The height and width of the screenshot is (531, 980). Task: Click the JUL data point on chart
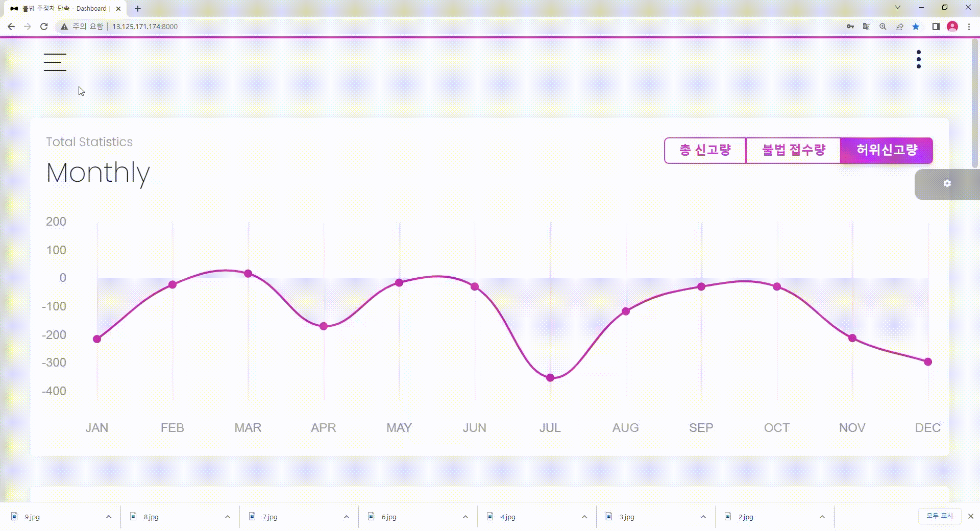(x=550, y=378)
